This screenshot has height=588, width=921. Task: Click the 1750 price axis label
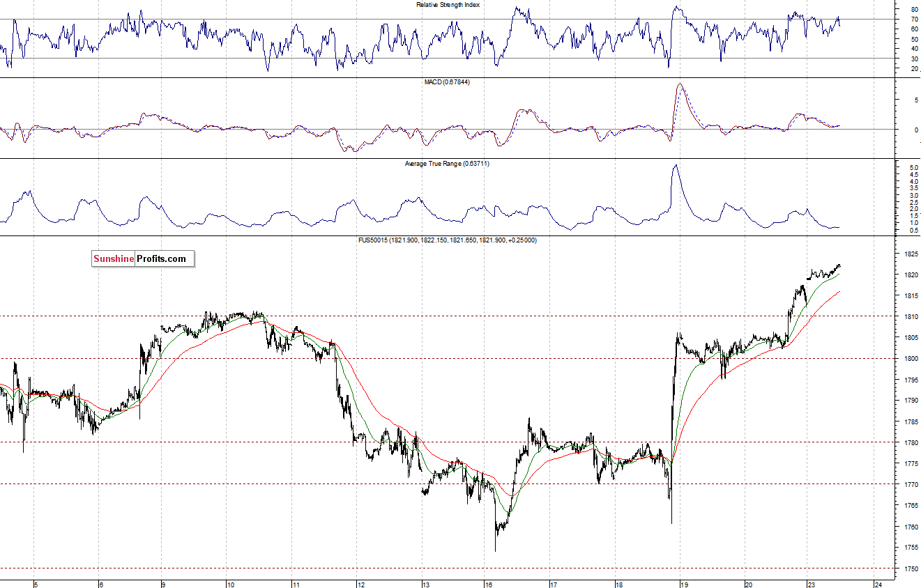click(x=911, y=568)
